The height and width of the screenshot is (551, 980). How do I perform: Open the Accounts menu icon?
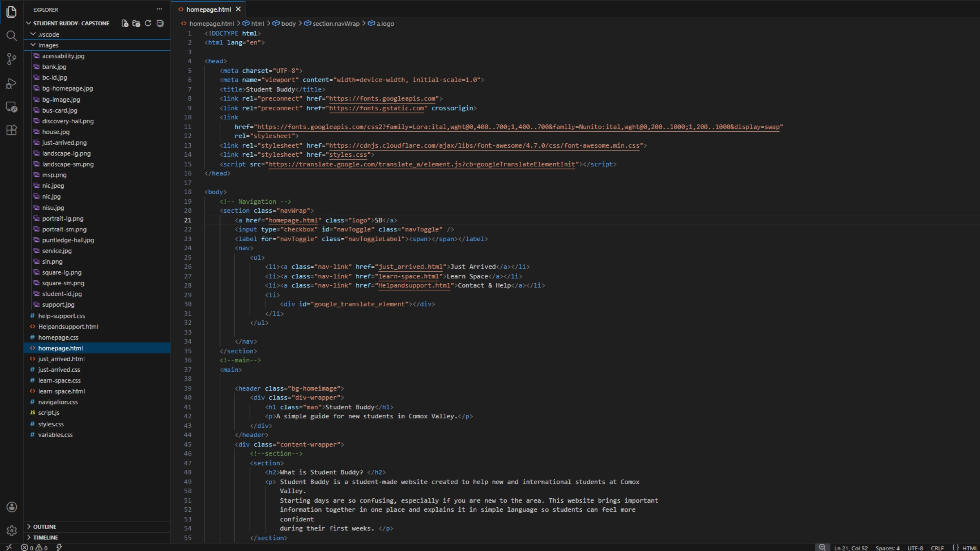(11, 507)
